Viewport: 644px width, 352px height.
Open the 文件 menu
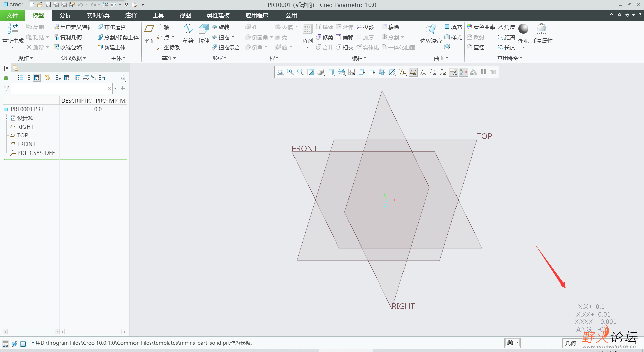12,15
